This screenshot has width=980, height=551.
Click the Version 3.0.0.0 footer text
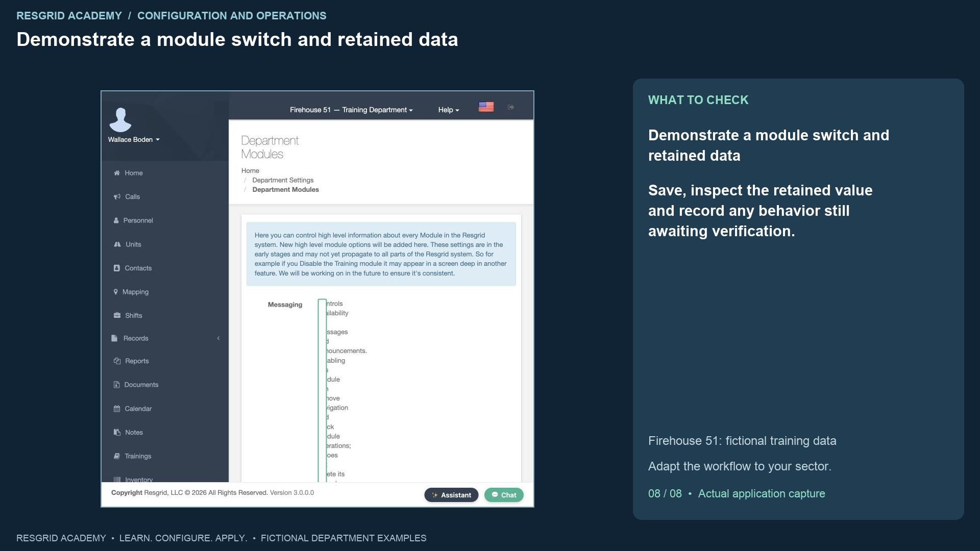coord(292,493)
